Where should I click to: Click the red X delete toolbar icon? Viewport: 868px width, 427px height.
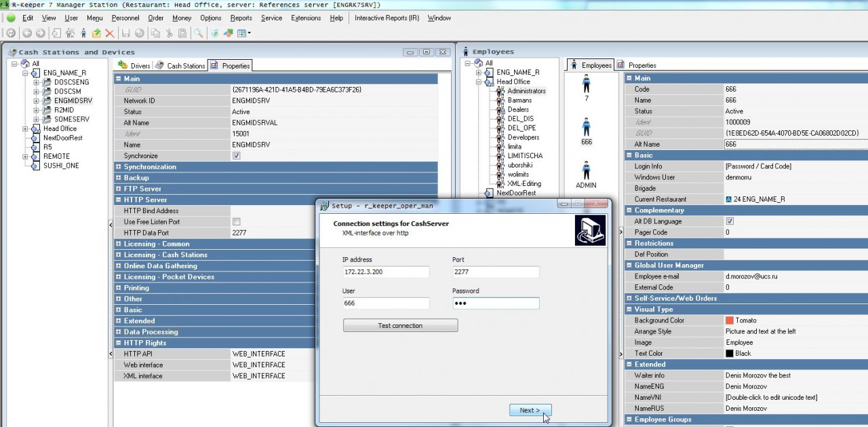pyautogui.click(x=109, y=33)
